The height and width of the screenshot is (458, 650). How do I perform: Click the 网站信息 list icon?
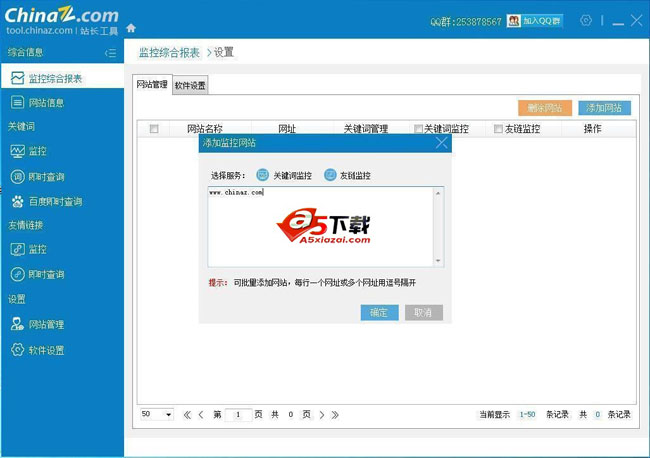click(x=17, y=102)
